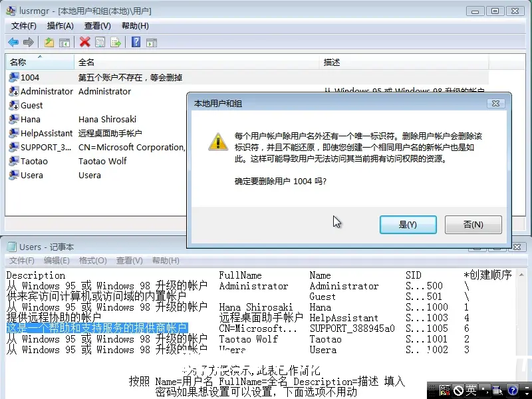The image size is (532, 399).
Task: Toggle the 英 language mode on IME bar
Action: (x=471, y=390)
